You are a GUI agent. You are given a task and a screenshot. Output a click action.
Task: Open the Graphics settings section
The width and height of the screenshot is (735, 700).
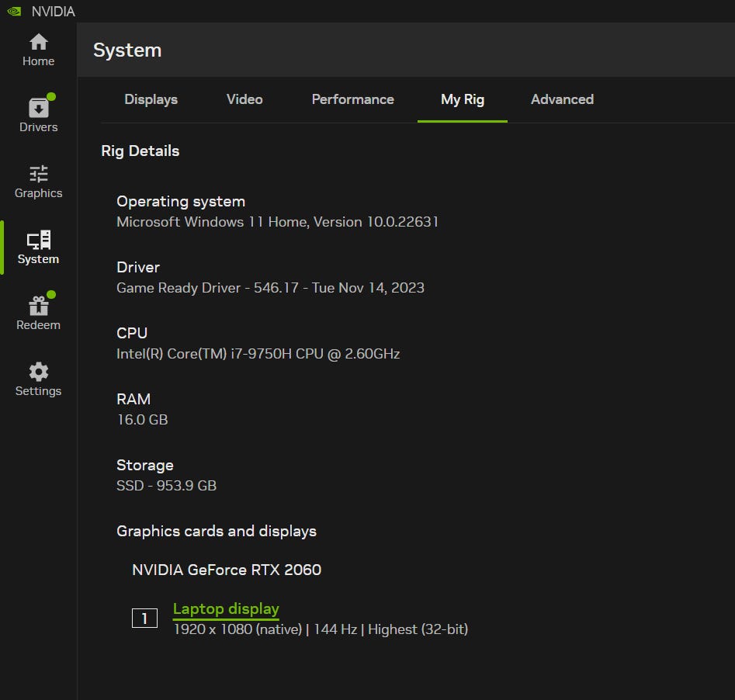click(x=38, y=182)
